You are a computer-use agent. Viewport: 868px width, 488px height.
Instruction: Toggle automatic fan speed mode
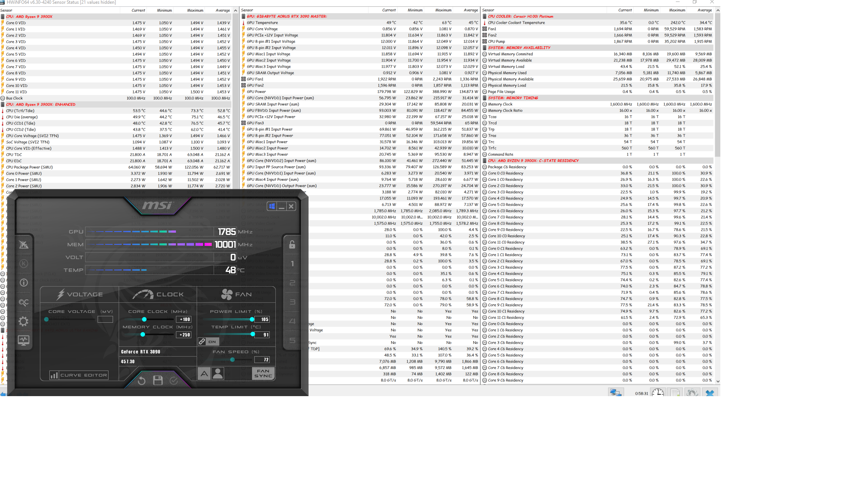204,374
